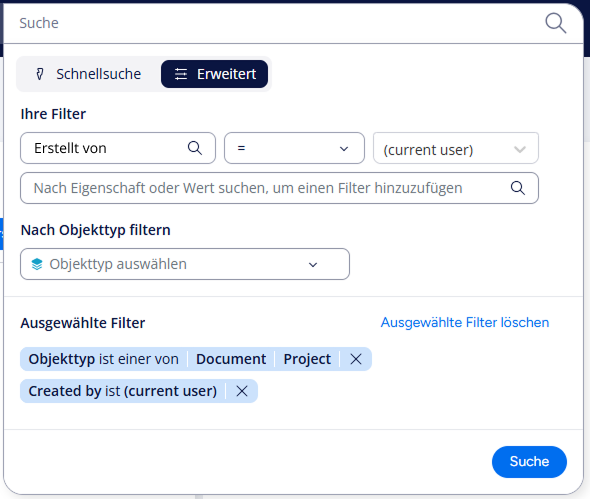Click the Project tag in Objekttyp chip

tap(307, 359)
